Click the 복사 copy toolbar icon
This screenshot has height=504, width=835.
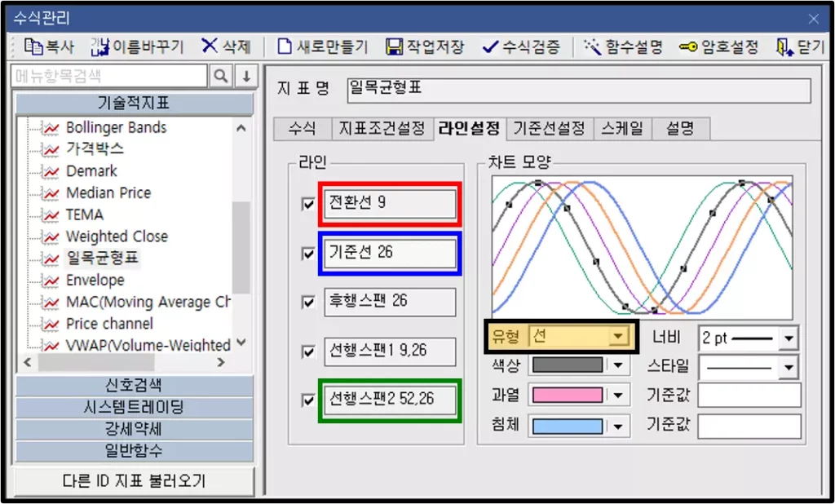click(x=34, y=47)
